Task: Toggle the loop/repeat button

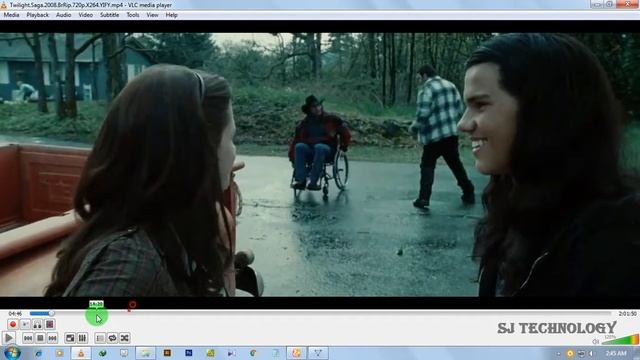Action: (112, 338)
